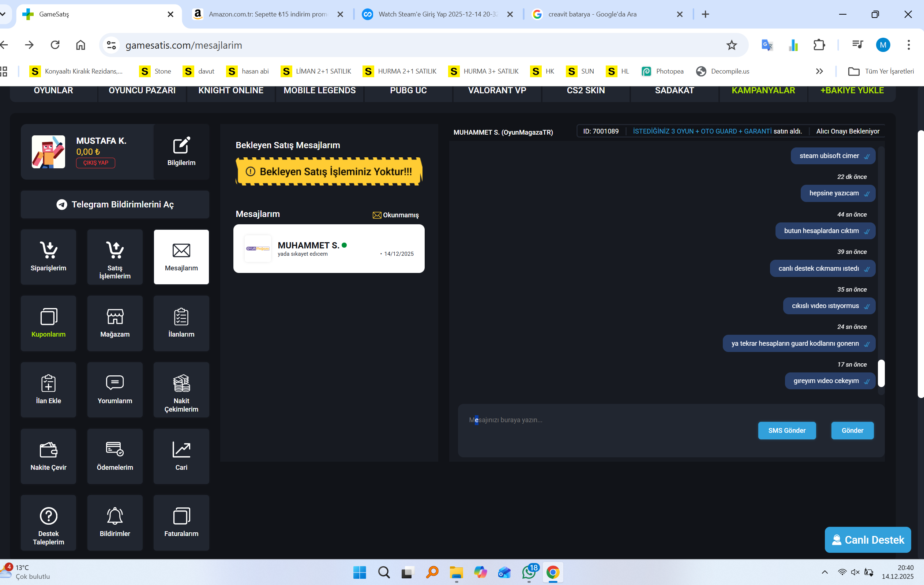Viewport: 924px width, 585px height.
Task: Open the Bildirimler bell tile
Action: pos(115,522)
